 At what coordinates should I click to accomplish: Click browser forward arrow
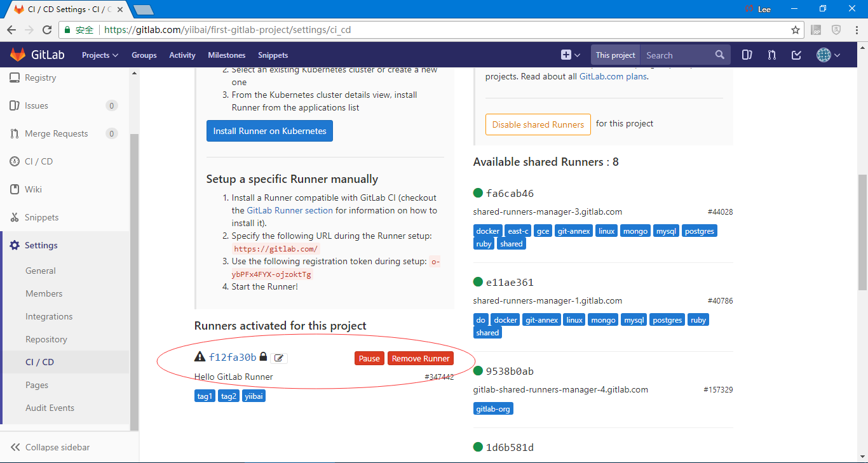click(x=29, y=30)
